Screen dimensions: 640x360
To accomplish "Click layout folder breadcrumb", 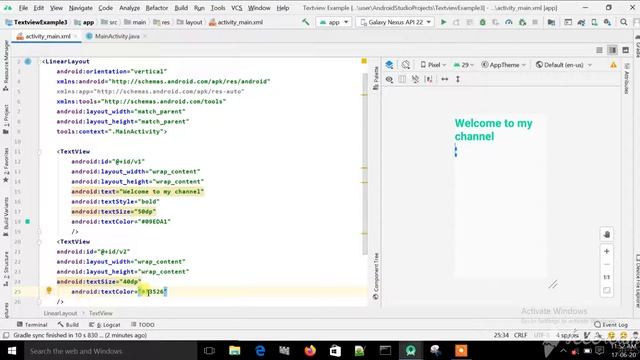I will 190,22.
